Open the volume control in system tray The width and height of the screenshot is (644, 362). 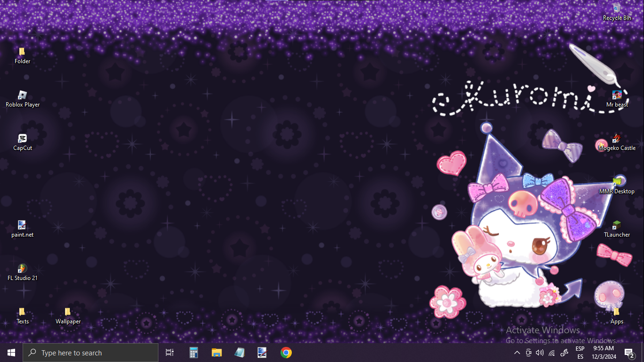pyautogui.click(x=540, y=353)
